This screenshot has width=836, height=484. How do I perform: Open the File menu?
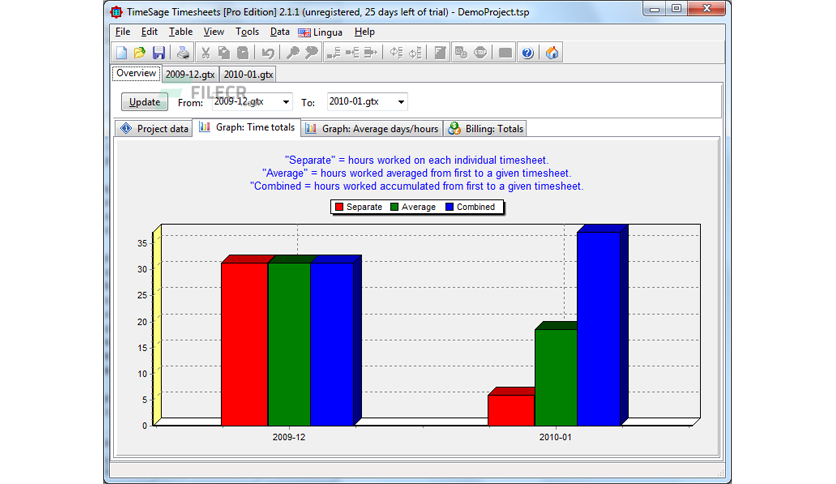(123, 32)
